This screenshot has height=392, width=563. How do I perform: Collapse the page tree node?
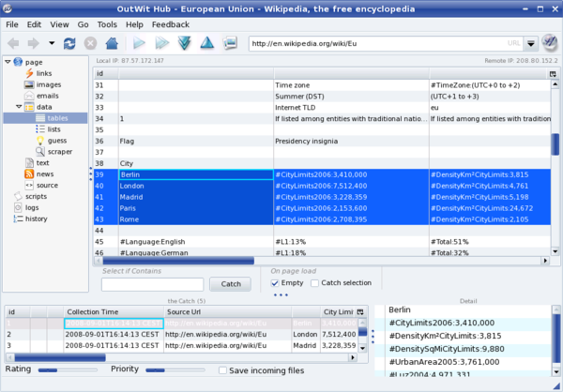pyautogui.click(x=8, y=62)
